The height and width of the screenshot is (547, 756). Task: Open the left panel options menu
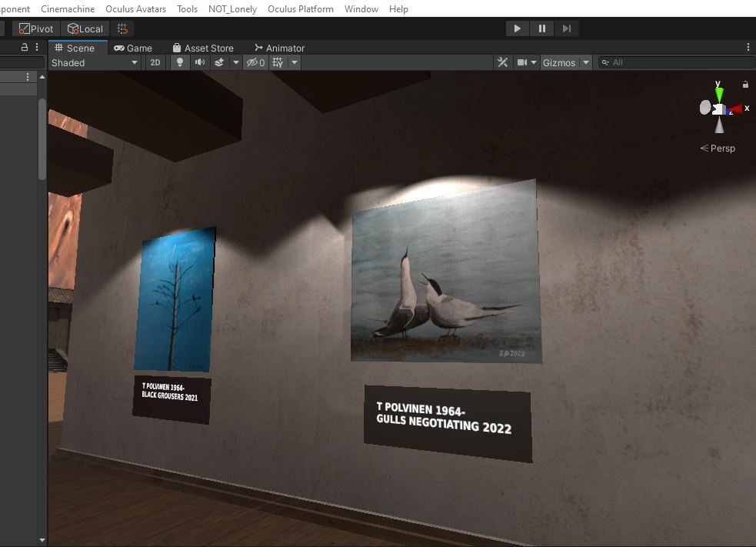(x=37, y=47)
